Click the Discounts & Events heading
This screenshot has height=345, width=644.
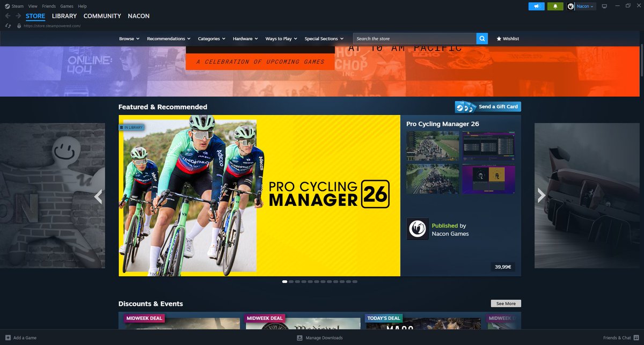click(151, 304)
